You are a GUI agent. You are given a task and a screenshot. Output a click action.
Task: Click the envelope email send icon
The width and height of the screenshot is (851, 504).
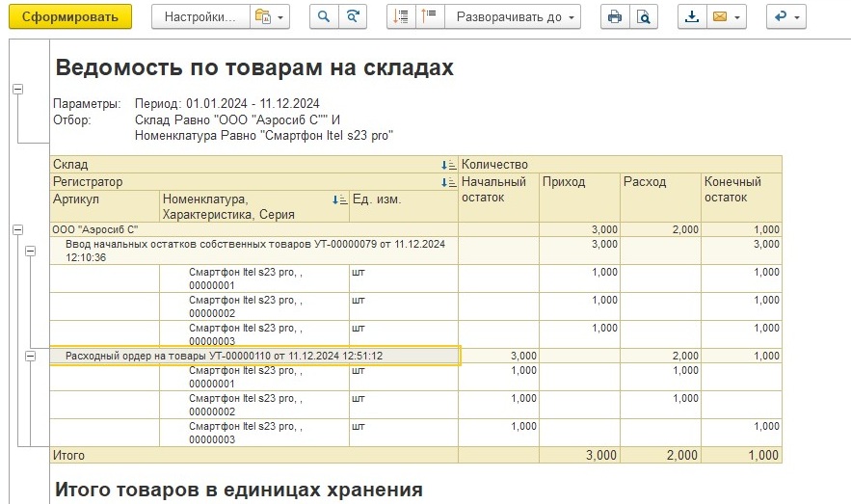pos(726,17)
